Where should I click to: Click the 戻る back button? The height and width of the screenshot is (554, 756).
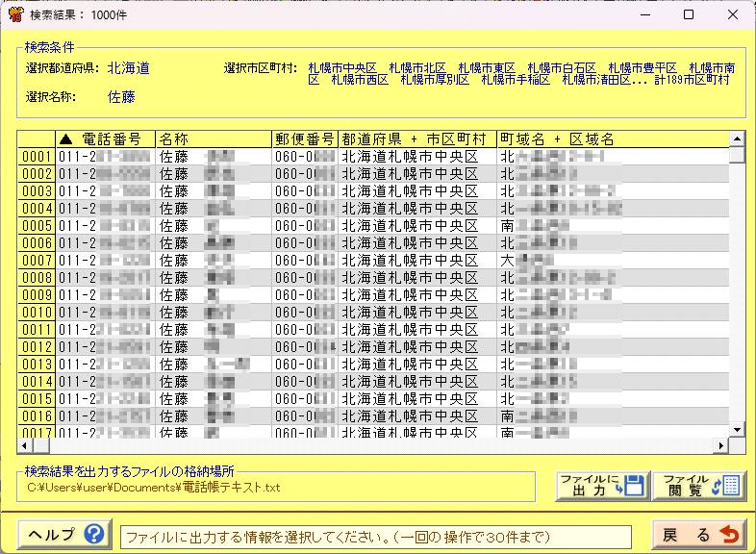(x=699, y=534)
